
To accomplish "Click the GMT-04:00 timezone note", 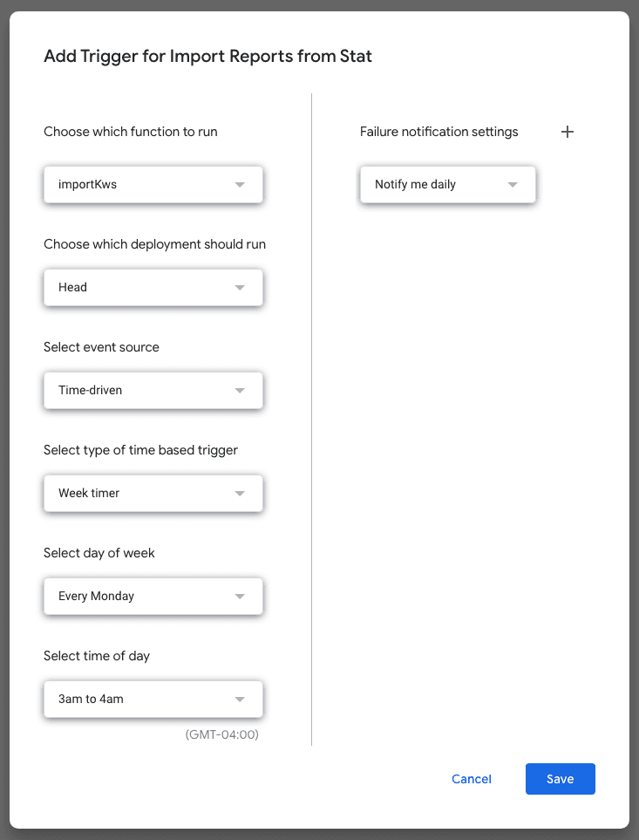I will click(x=222, y=734).
